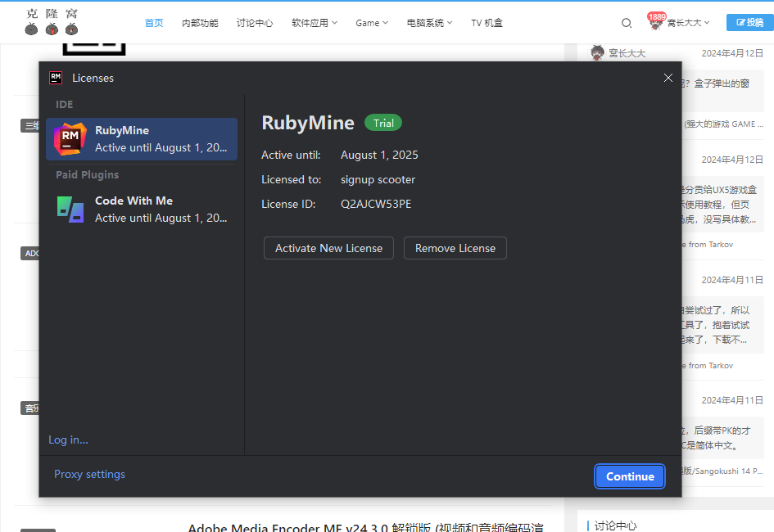Click the RubyMine product heading
This screenshot has height=532, width=774.
tap(308, 123)
